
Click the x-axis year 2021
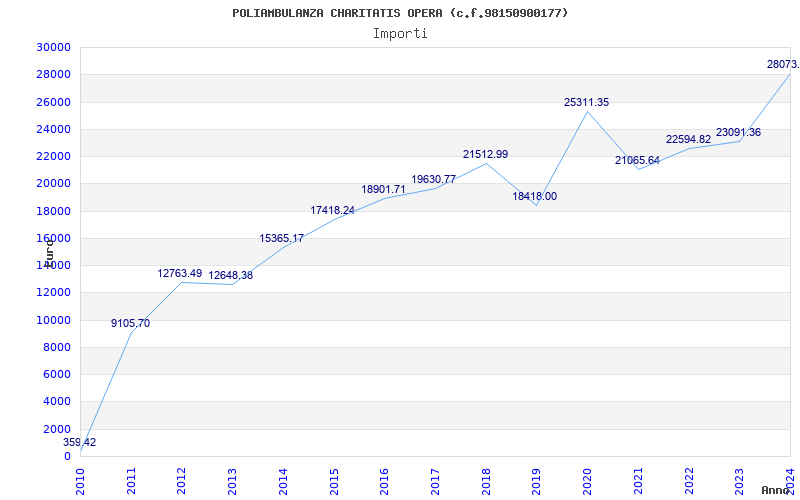tap(638, 481)
